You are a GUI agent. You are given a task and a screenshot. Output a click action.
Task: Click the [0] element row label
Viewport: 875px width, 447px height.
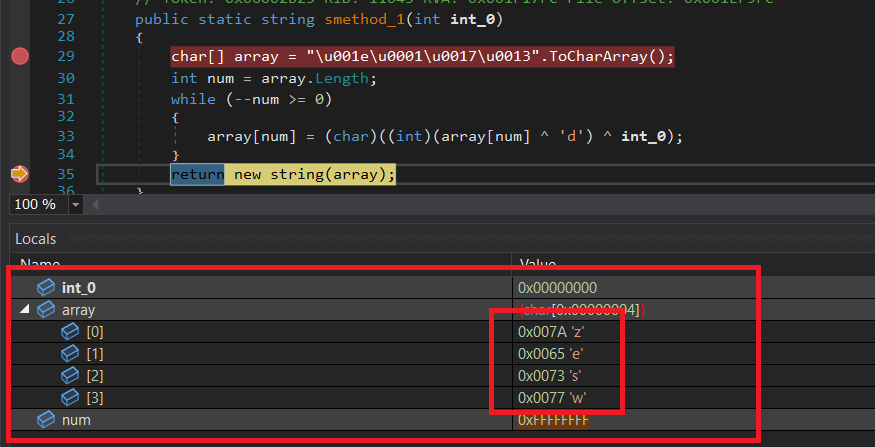point(95,332)
